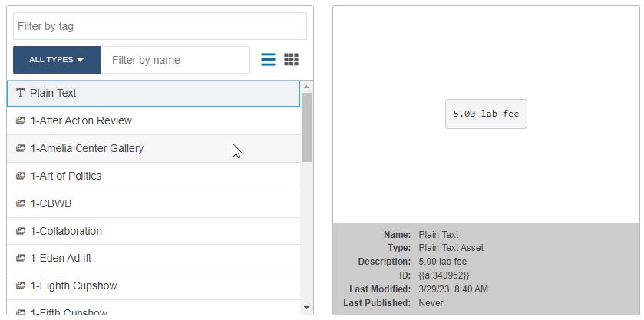Screen dimensions: 644x320
Task: Click gallery icon beside 1-Amelia Center Gallery
Action: coord(21,149)
